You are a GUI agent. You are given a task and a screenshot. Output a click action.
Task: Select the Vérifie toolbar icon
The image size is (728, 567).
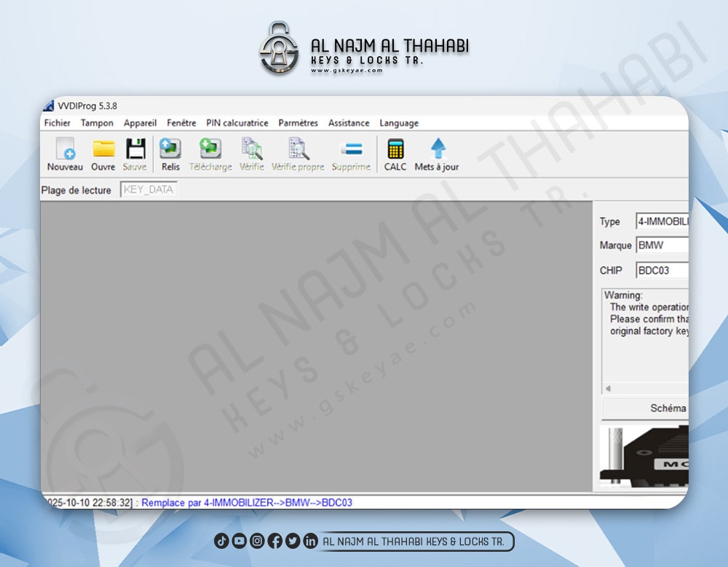[252, 154]
